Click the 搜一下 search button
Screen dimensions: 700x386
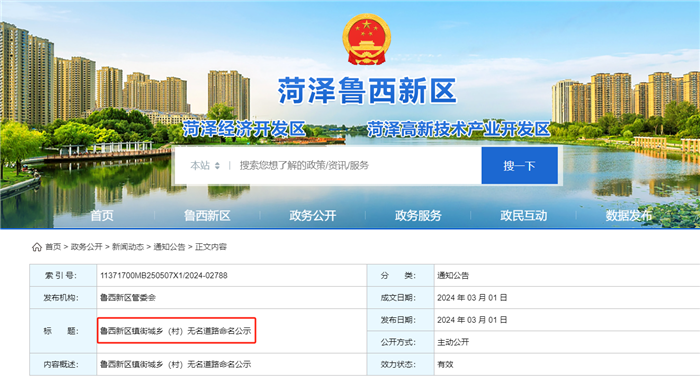520,166
